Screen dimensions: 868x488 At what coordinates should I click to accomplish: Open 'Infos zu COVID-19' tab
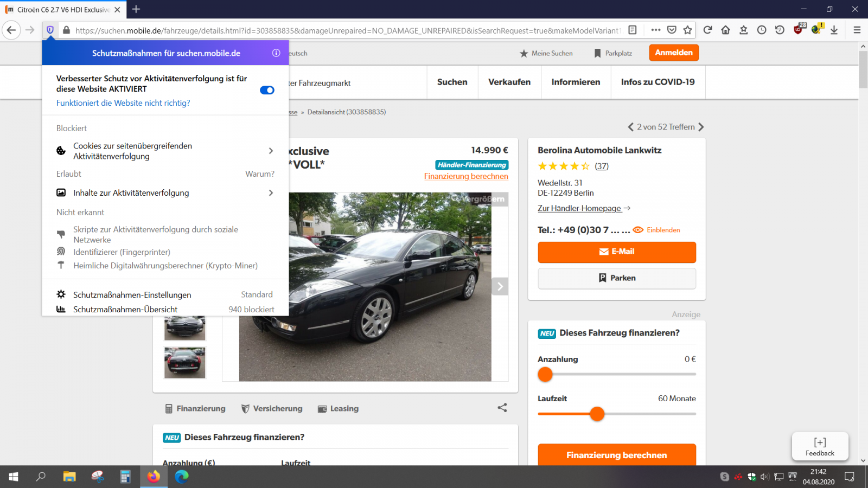point(658,82)
